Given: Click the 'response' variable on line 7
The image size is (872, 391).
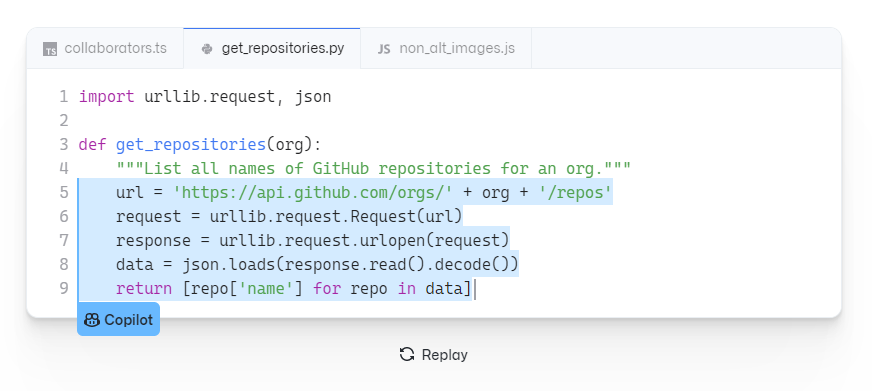Looking at the screenshot, I should (x=153, y=241).
